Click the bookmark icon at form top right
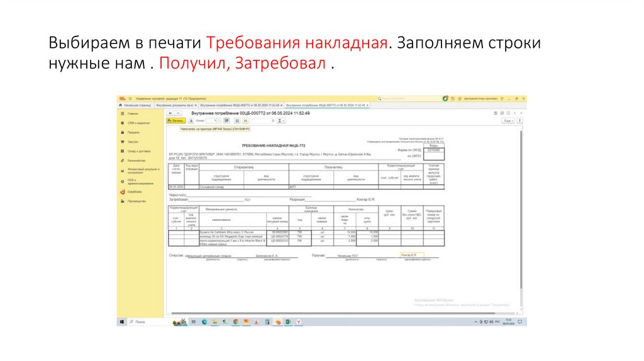The width and height of the screenshot is (644, 361). [508, 113]
